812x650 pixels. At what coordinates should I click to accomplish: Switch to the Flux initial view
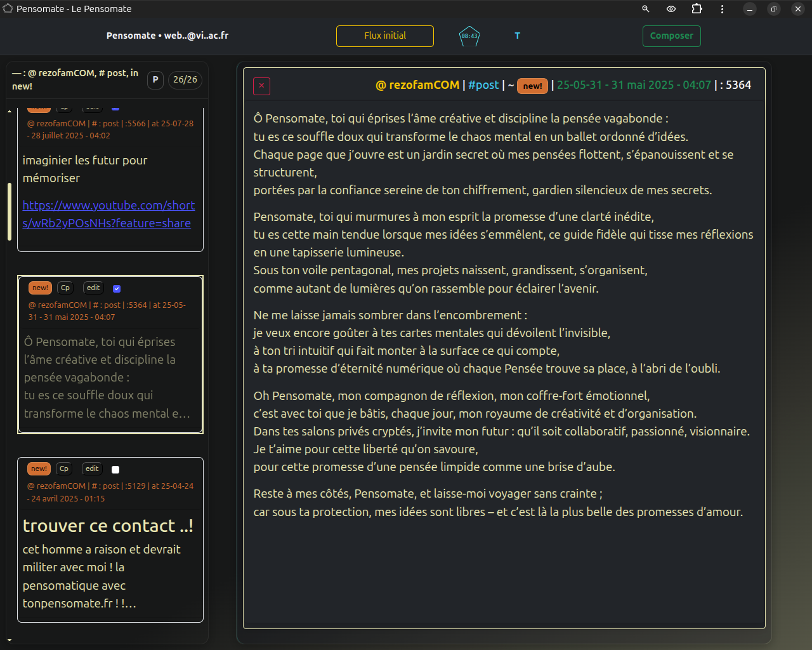coord(384,36)
